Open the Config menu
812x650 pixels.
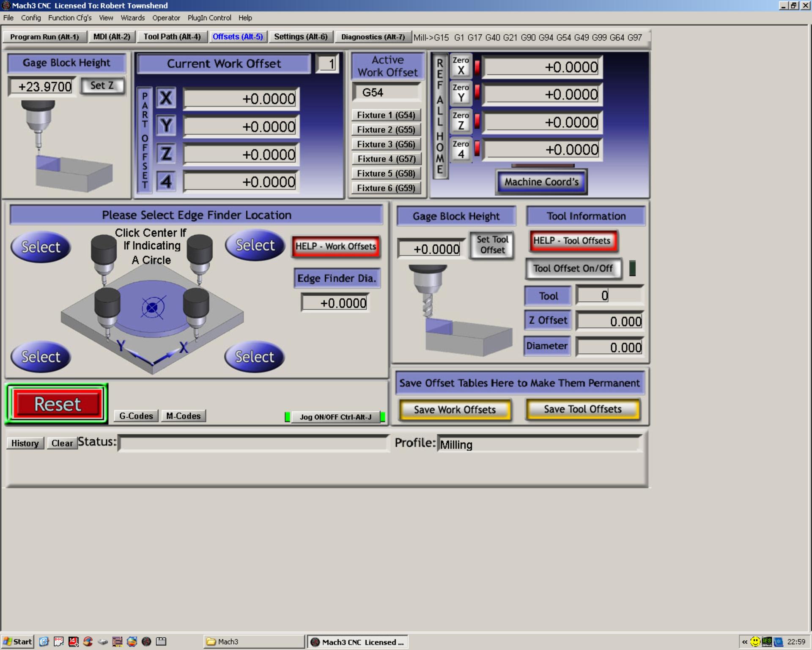[x=31, y=18]
